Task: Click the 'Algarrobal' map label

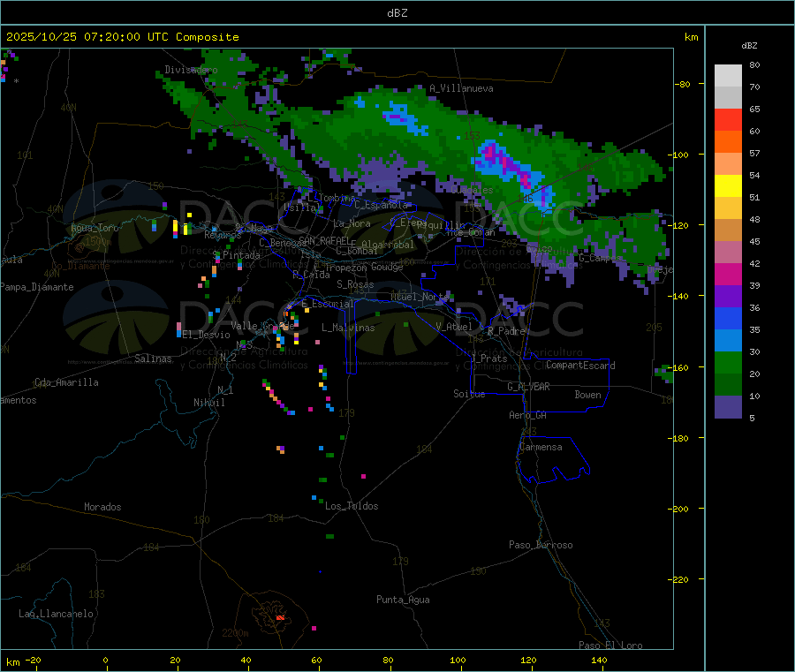Action: tap(388, 245)
